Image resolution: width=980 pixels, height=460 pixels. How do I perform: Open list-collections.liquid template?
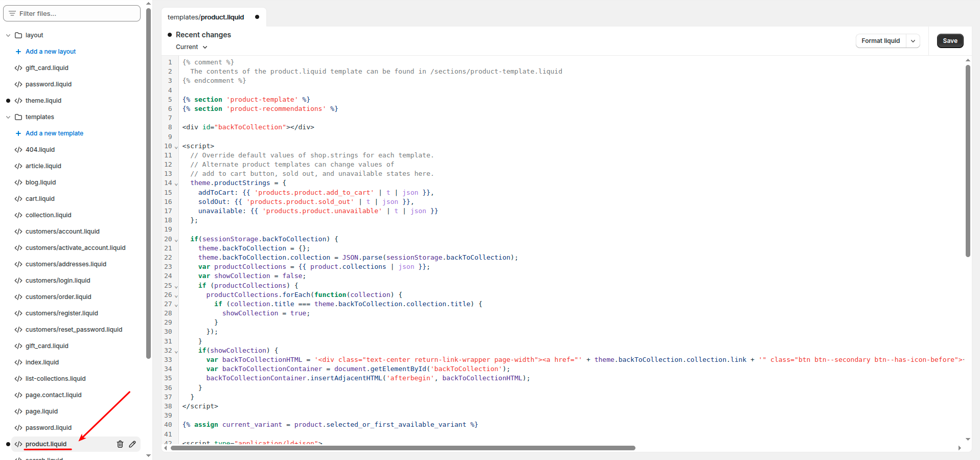tap(56, 379)
